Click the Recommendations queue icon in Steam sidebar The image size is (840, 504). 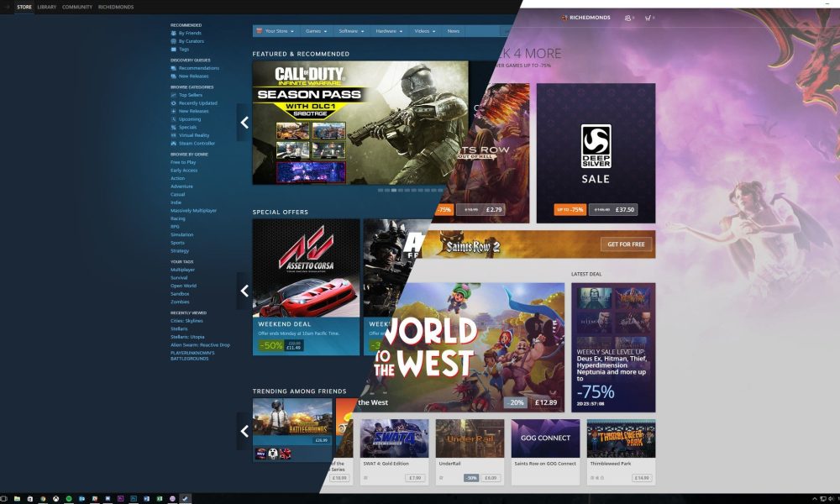[173, 68]
